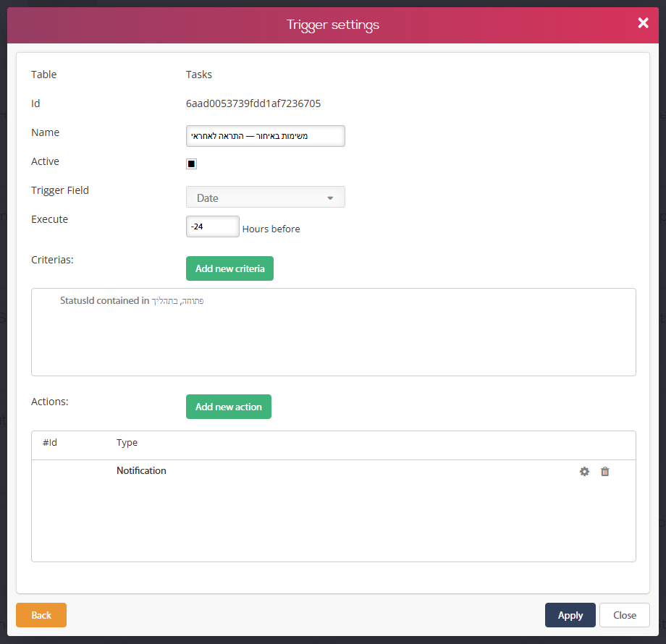The height and width of the screenshot is (644, 666).
Task: Click the Actions: label
Action: pyautogui.click(x=50, y=402)
